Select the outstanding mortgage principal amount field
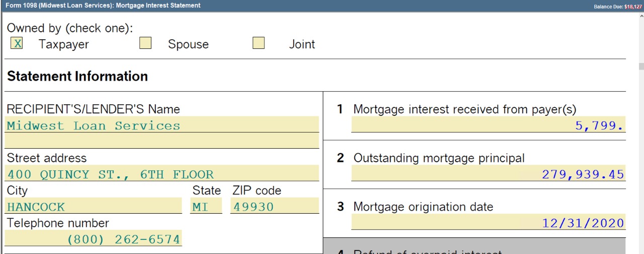 (x=488, y=174)
